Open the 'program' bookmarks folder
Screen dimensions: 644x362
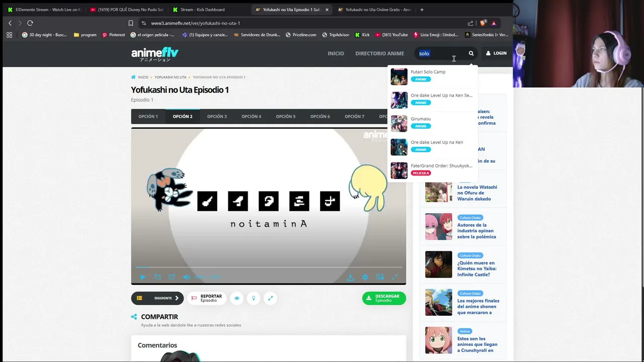point(85,35)
